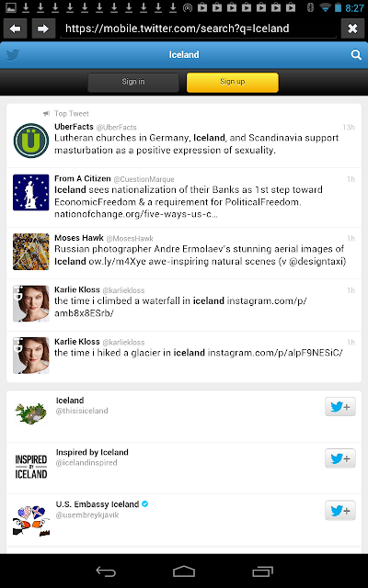Tap the Android home navigation icon
Viewport: 368px width, 588px height.
184,571
